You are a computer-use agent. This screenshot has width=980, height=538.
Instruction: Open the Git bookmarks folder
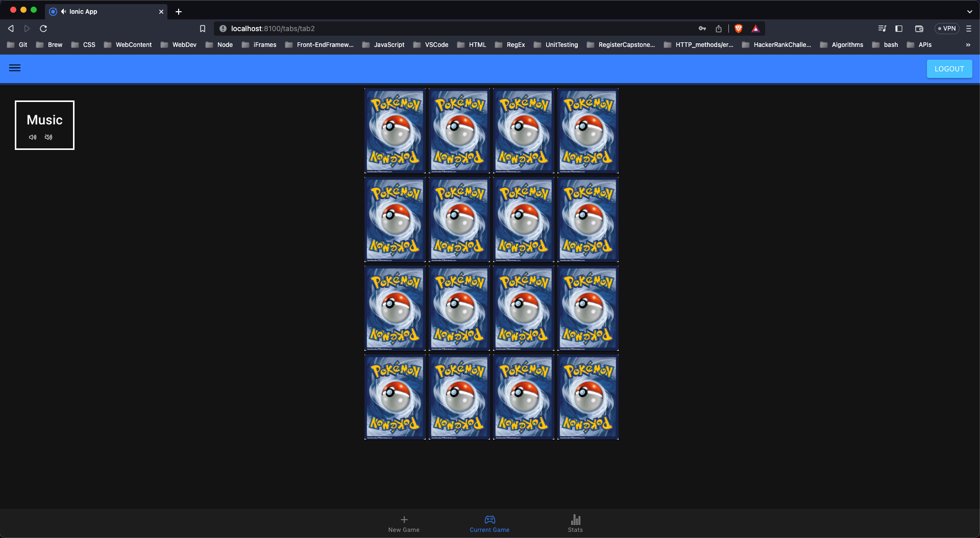17,45
